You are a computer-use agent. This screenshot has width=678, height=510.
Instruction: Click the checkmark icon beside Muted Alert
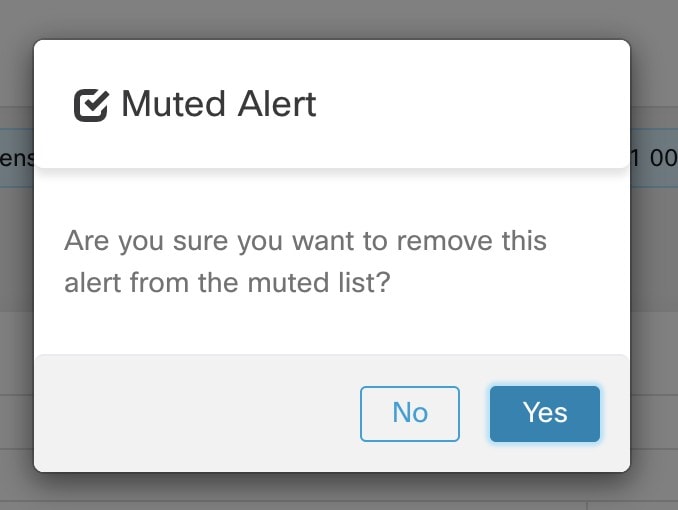(x=91, y=105)
